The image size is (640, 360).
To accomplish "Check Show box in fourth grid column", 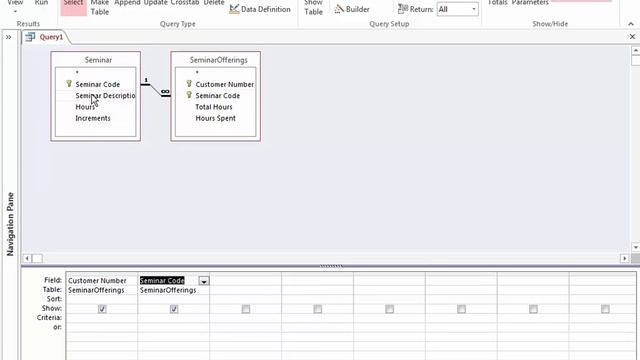I will [318, 309].
